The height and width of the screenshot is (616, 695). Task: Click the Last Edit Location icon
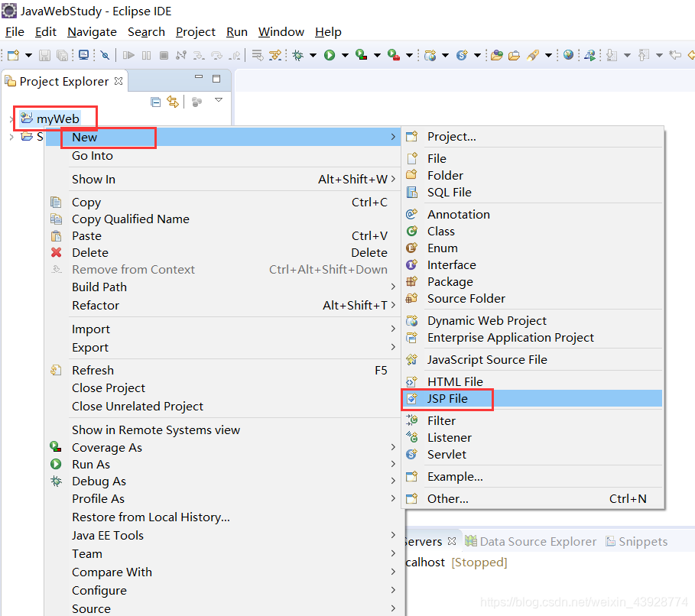[675, 55]
